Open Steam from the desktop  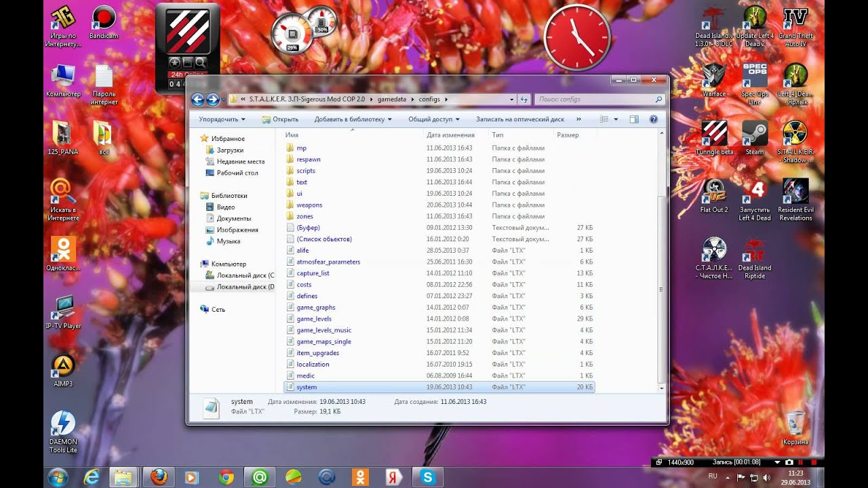(x=755, y=138)
